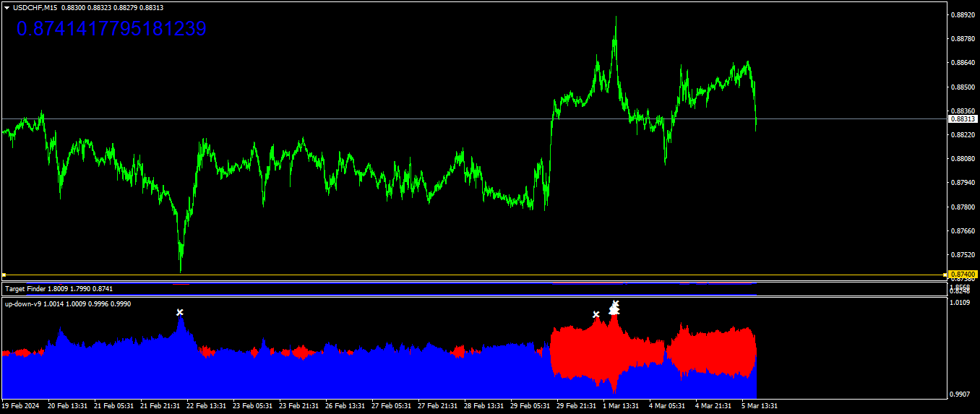Open the chart menu triangle beside USDCHF,M15
The height and width of the screenshot is (414, 980).
(x=7, y=7)
